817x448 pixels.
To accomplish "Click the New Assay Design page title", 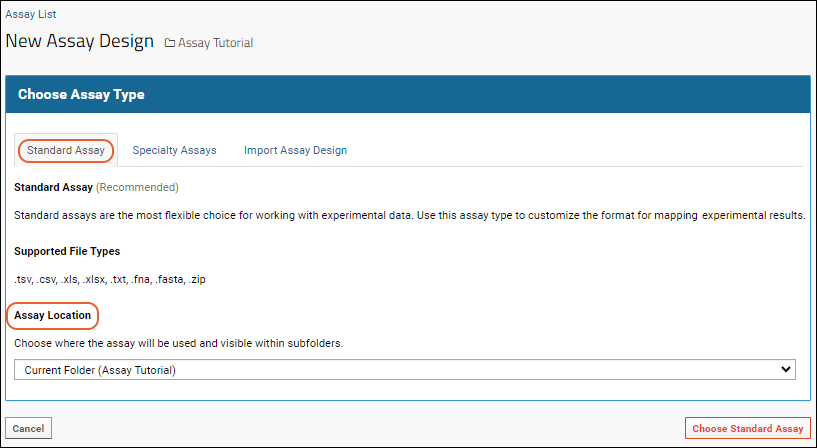I will click(x=80, y=41).
